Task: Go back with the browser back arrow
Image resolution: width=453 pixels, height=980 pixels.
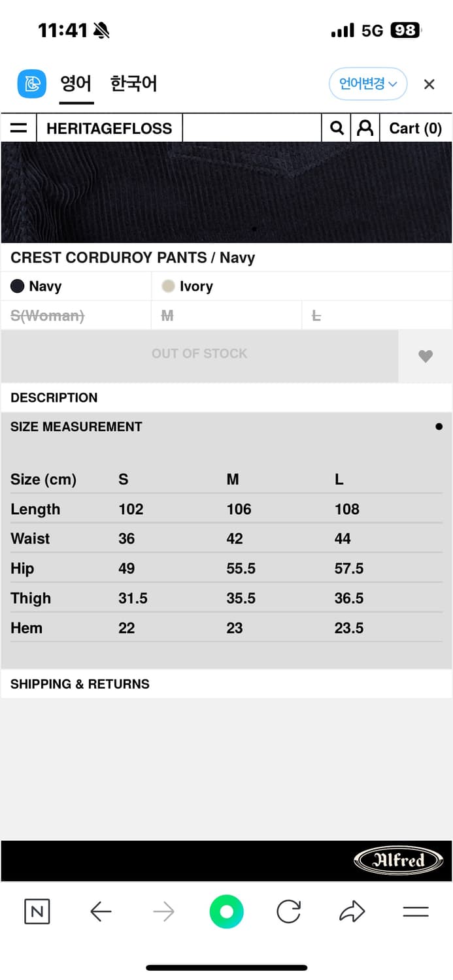Action: (x=101, y=911)
